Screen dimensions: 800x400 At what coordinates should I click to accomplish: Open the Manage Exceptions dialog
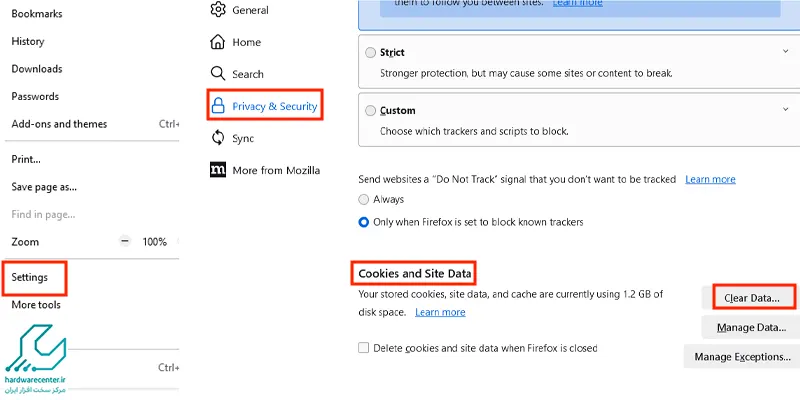[742, 357]
